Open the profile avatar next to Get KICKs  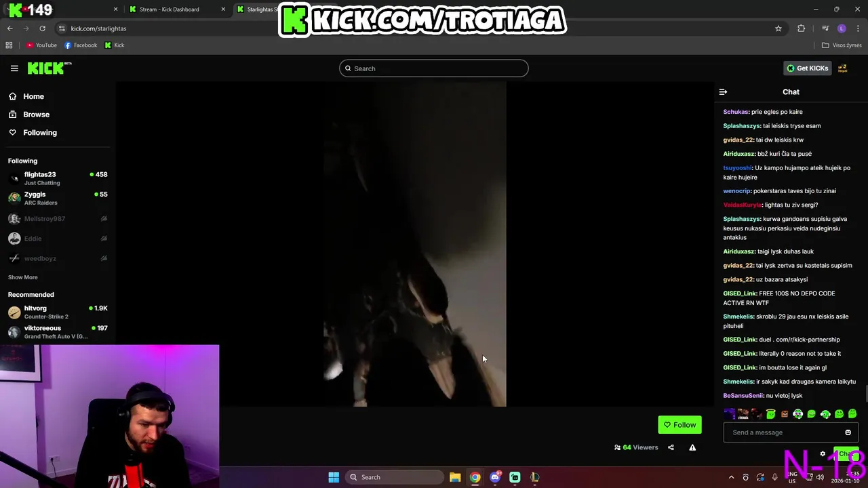click(842, 68)
